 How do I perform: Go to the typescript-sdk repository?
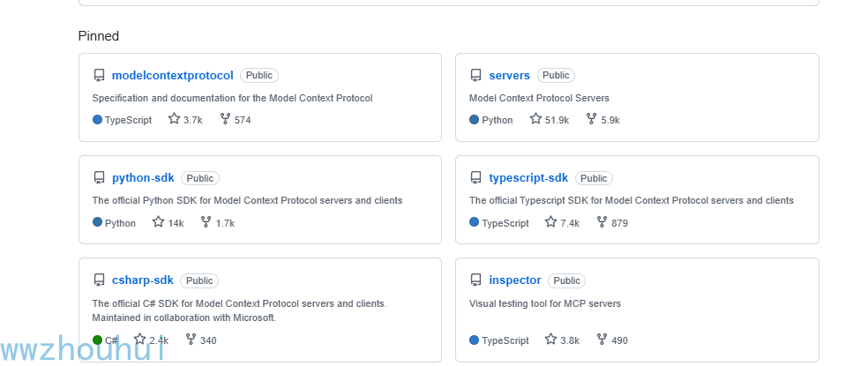[x=528, y=178]
